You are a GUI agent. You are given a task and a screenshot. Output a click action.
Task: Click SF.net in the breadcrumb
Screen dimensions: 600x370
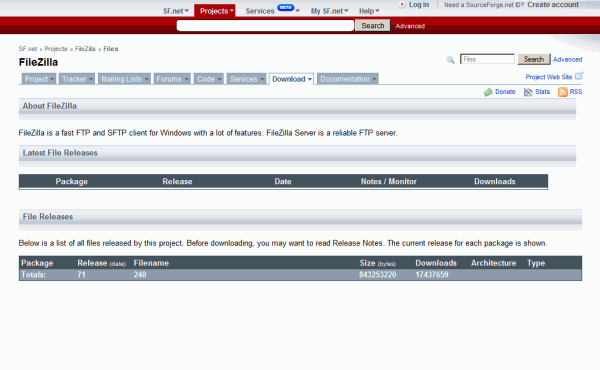pyautogui.click(x=28, y=49)
